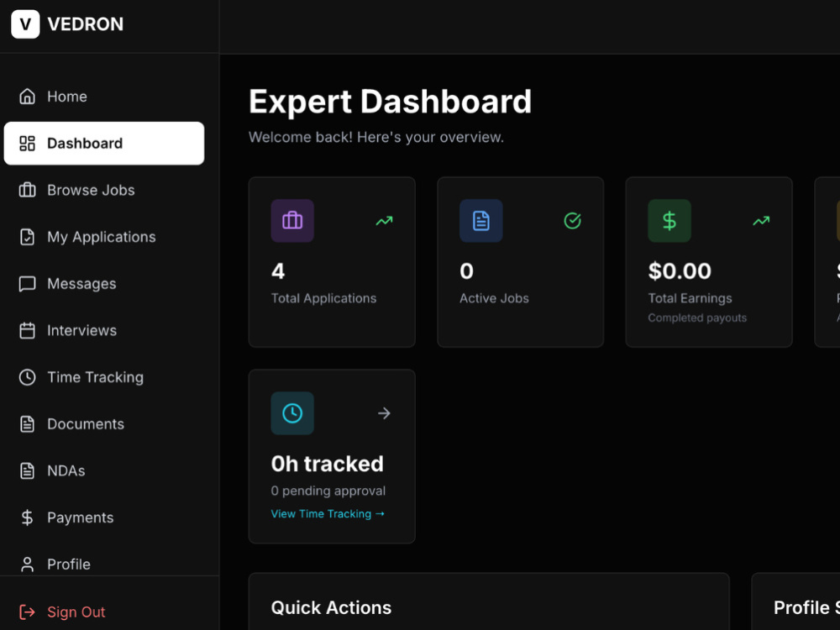The width and height of the screenshot is (840, 630).
Task: Click the welcome back overview subtitle
Action: [x=376, y=137]
